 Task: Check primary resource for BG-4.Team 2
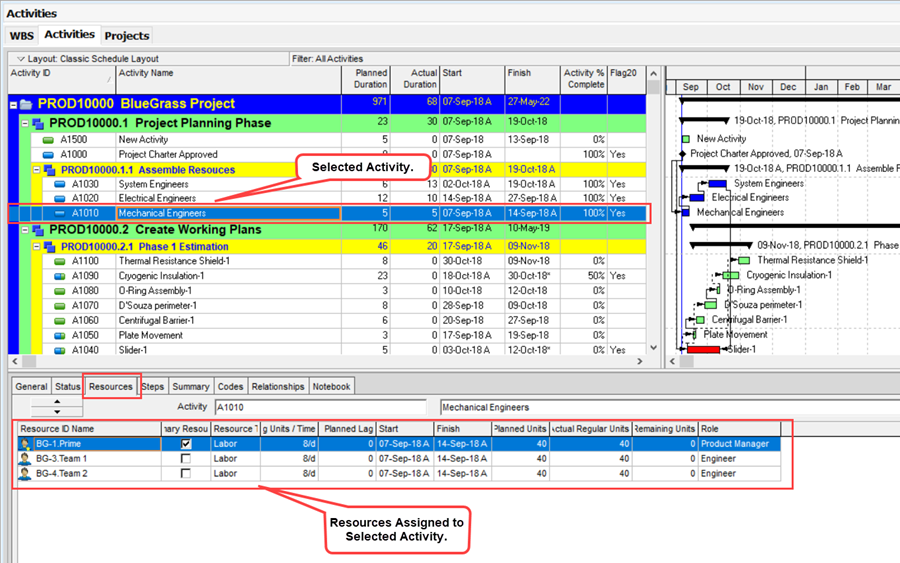point(186,473)
